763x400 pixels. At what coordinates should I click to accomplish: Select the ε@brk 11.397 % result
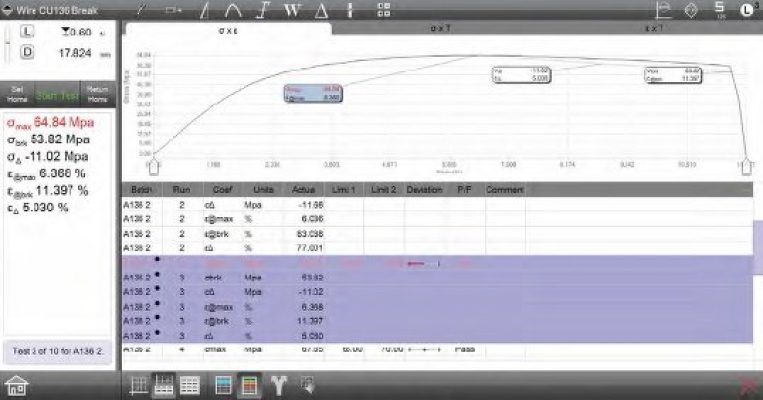(x=48, y=191)
